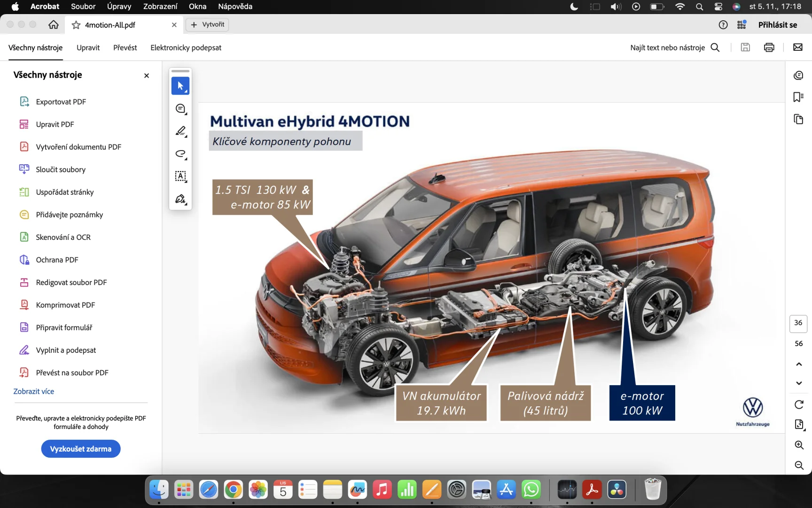Click the page number field showing 36
Screen dimensions: 812x508
point(798,323)
